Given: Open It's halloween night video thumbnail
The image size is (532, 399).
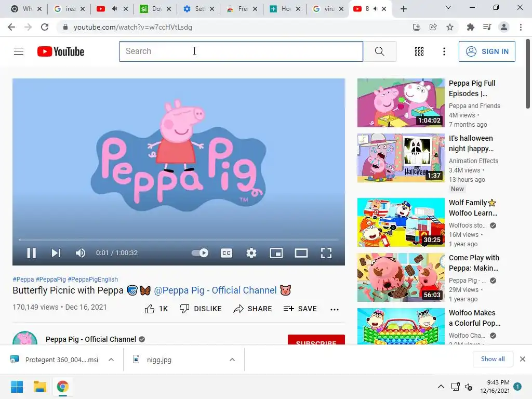Looking at the screenshot, I should pyautogui.click(x=401, y=158).
